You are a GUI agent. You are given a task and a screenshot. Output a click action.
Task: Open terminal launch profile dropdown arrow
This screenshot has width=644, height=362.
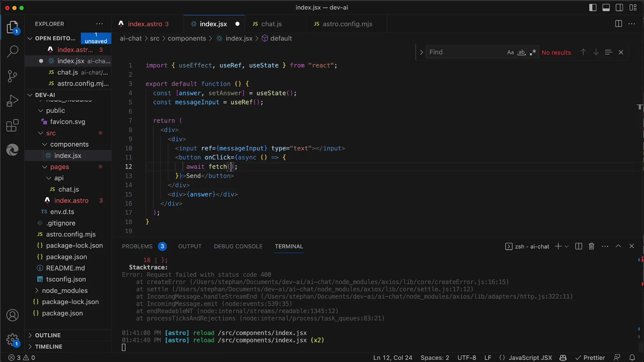point(567,246)
